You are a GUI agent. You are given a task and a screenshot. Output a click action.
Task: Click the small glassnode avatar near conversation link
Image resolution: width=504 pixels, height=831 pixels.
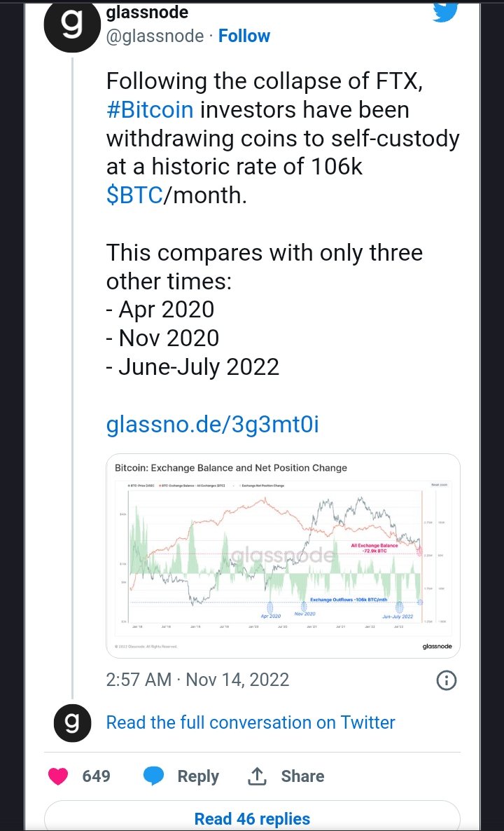73,723
